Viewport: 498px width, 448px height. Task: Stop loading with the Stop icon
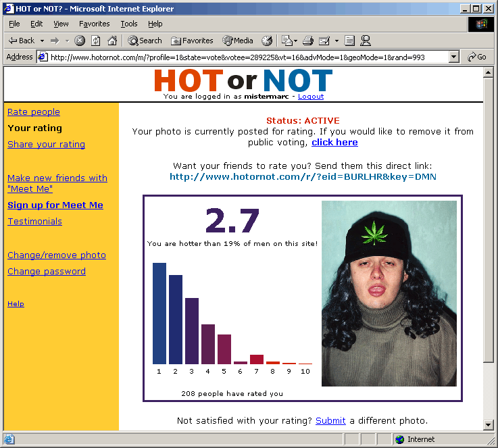point(80,41)
